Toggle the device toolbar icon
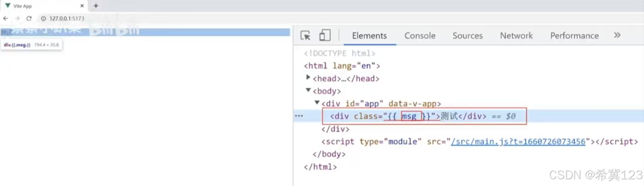The image size is (644, 186). pyautogui.click(x=325, y=35)
